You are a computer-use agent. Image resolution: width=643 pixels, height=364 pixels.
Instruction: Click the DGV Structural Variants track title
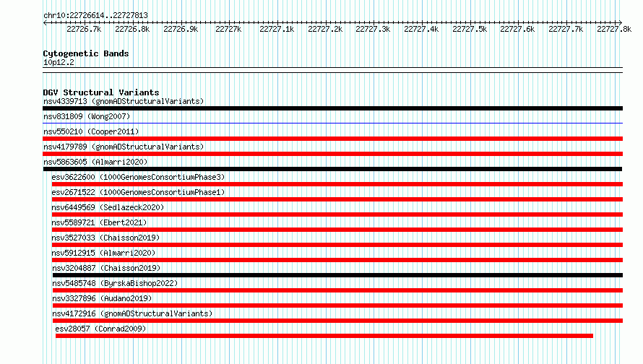click(x=101, y=92)
